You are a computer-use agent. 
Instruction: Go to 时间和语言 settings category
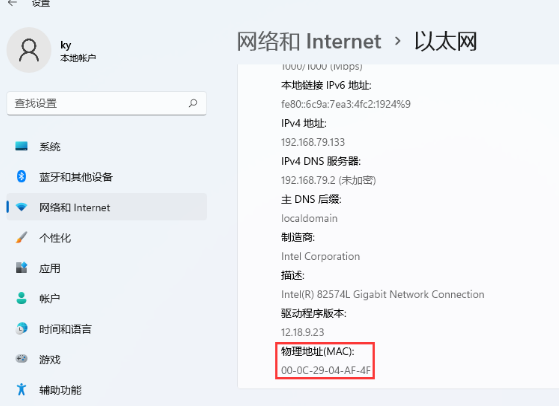coord(107,328)
